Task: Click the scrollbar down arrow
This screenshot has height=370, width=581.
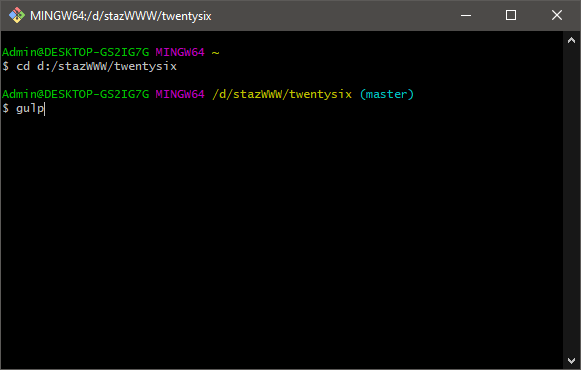Action: pos(571,360)
